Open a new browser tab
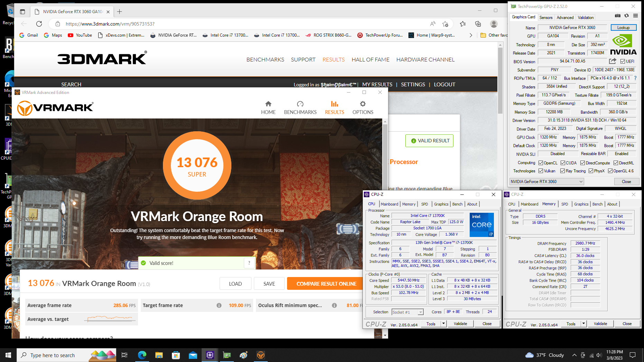 pyautogui.click(x=119, y=12)
